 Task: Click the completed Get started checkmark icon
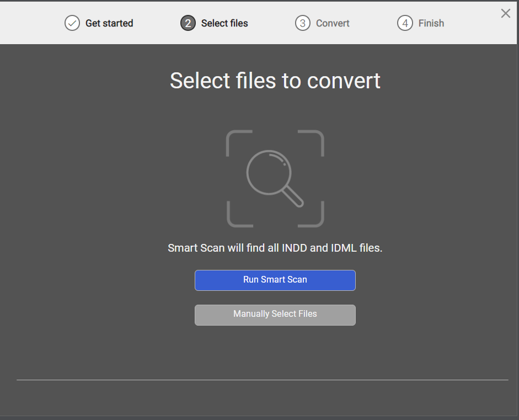point(71,23)
